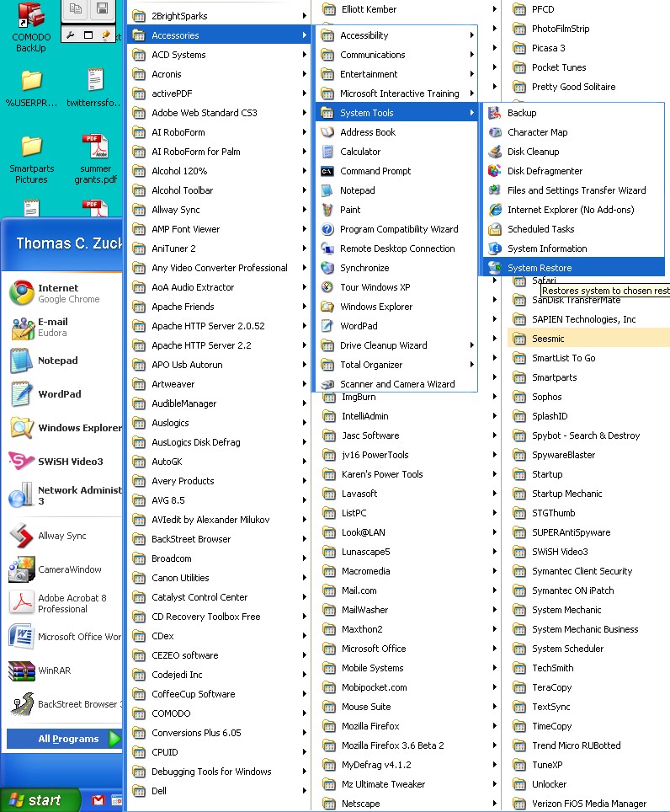The width and height of the screenshot is (670, 812).
Task: Click the wrench icon in small toolbar
Action: click(71, 35)
